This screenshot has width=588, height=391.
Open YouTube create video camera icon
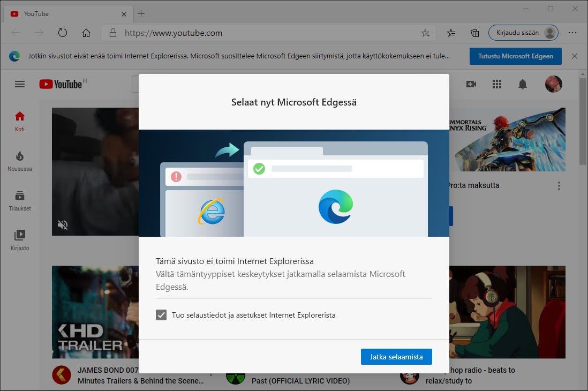point(471,84)
